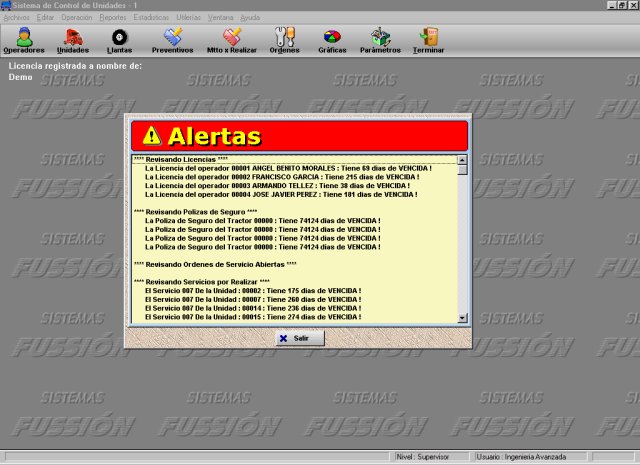Screen dimensions: 640x465
Task: Open the Reportes menu
Action: (x=113, y=18)
